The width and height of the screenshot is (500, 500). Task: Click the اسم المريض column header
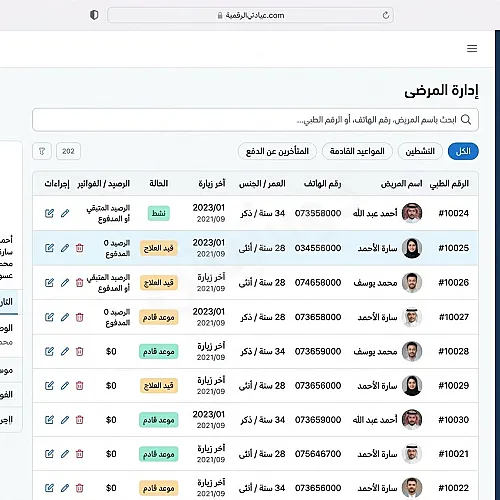click(401, 184)
